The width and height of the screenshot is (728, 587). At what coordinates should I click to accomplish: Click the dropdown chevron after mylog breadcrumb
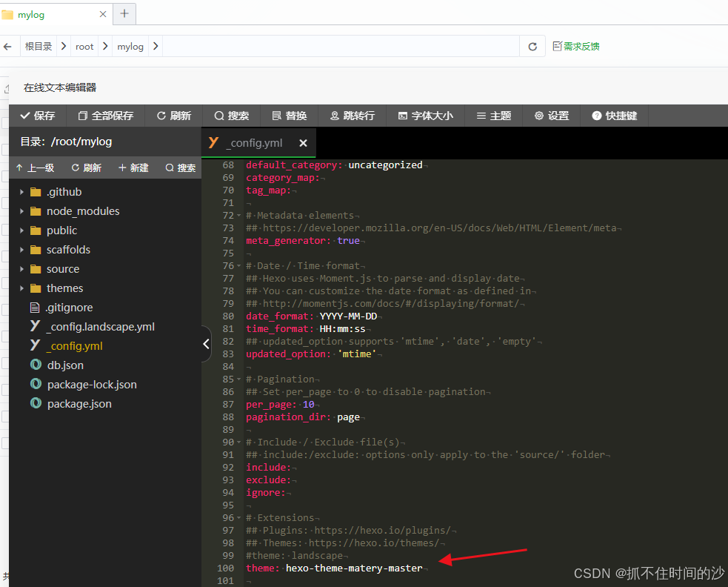tap(156, 47)
